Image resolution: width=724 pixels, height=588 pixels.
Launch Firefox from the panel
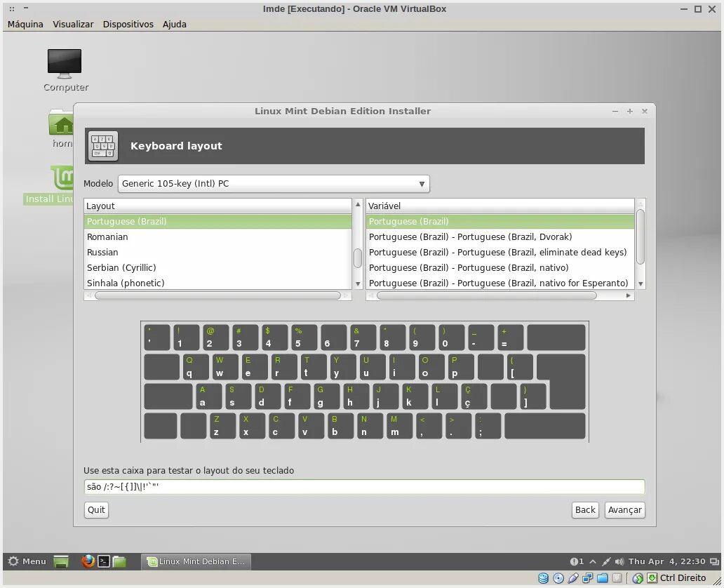[x=88, y=561]
